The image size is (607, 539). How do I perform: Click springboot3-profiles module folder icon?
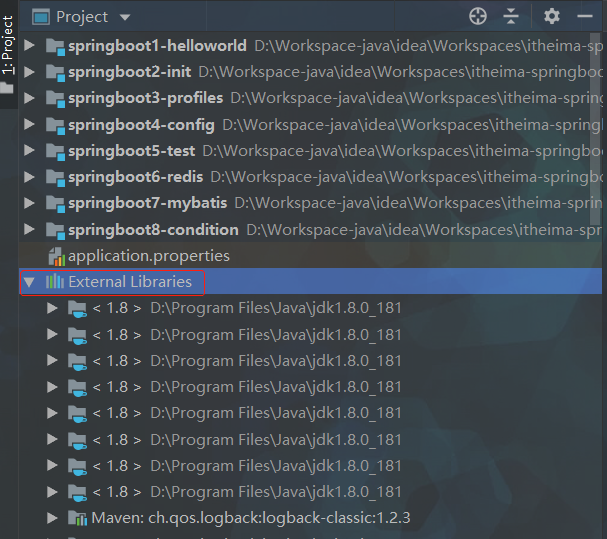click(x=55, y=100)
